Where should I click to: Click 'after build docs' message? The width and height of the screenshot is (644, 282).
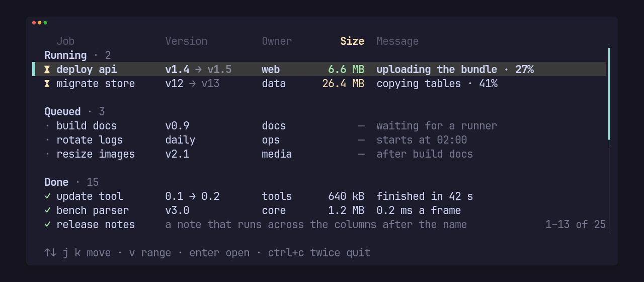(425, 154)
